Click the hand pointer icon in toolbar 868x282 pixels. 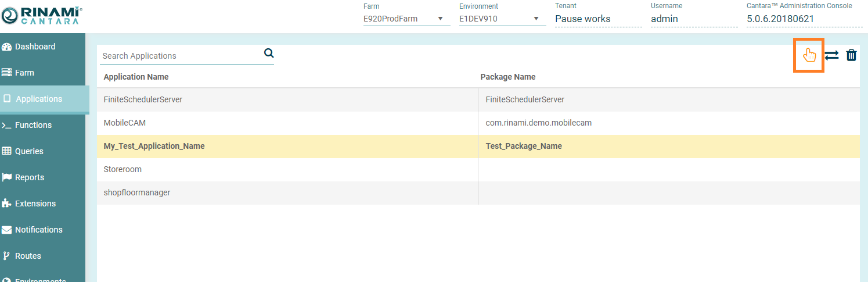(x=809, y=56)
